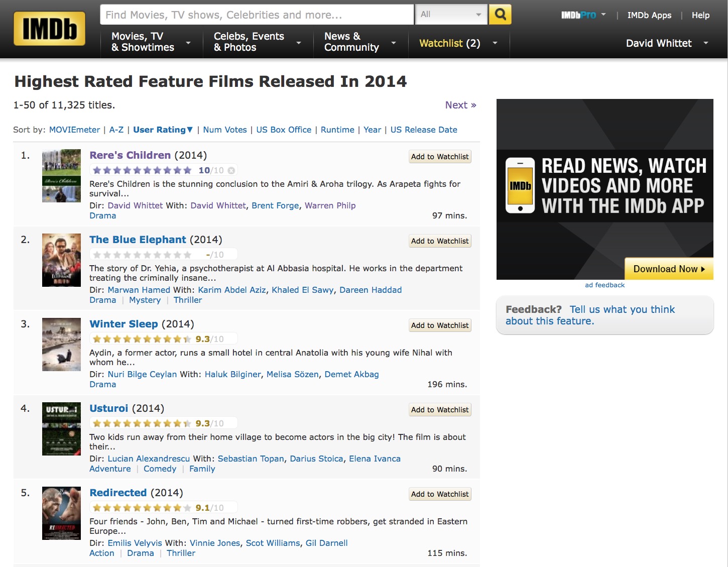Sort by US Release Date

click(424, 130)
